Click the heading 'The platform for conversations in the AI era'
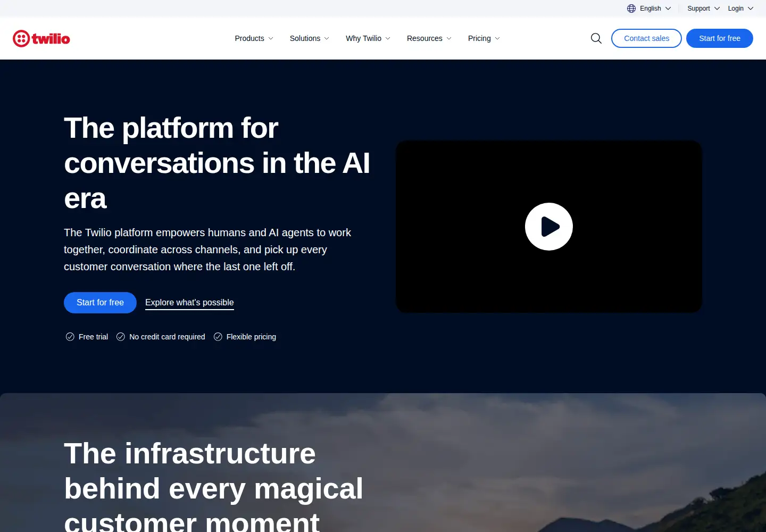The image size is (766, 532). coord(217,163)
